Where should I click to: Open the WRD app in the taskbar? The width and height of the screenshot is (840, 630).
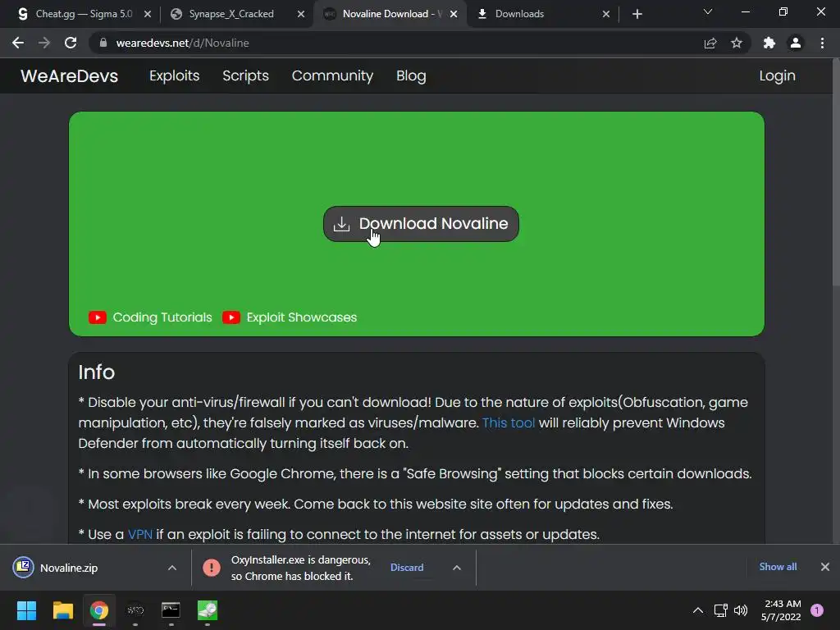pos(135,610)
